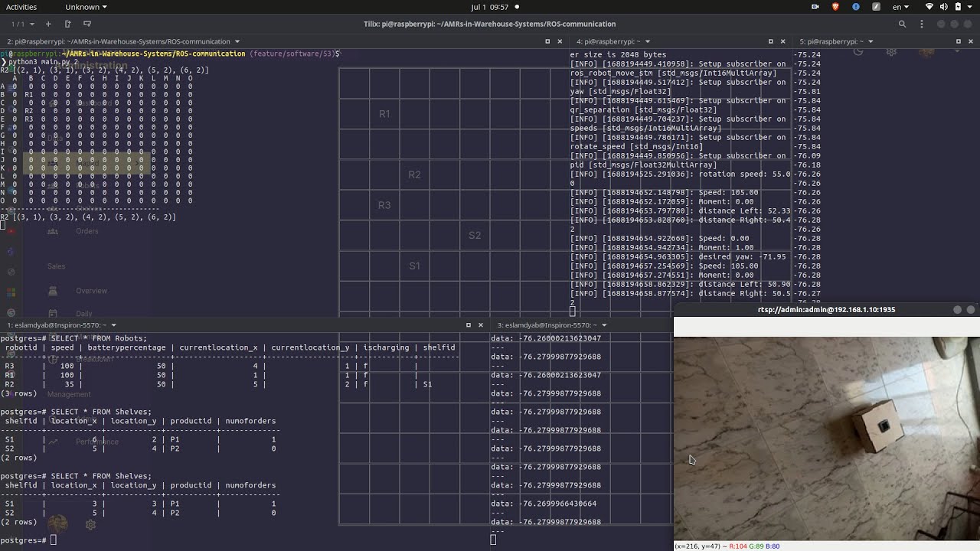Click the add terminal down icon

[x=87, y=24]
